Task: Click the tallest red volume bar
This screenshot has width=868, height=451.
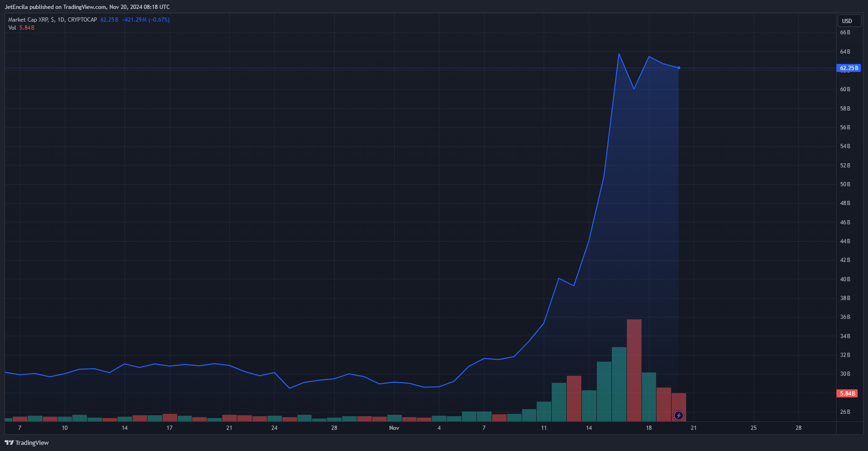Action: pyautogui.click(x=634, y=370)
